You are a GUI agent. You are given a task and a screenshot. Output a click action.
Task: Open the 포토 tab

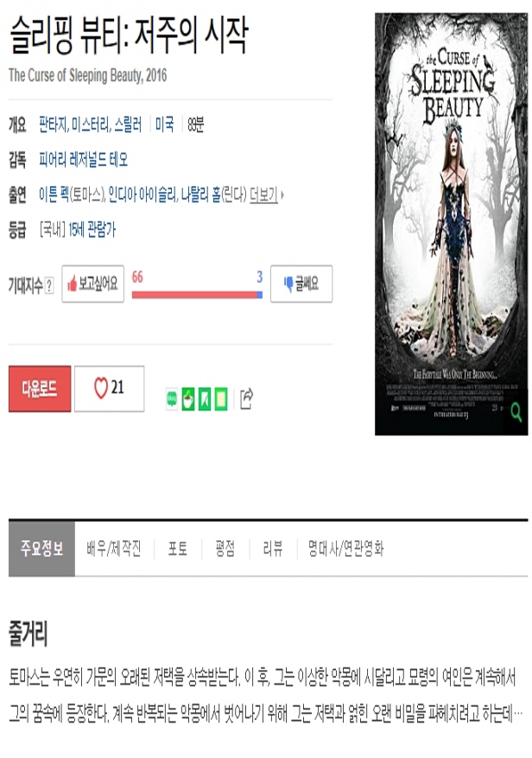click(177, 549)
